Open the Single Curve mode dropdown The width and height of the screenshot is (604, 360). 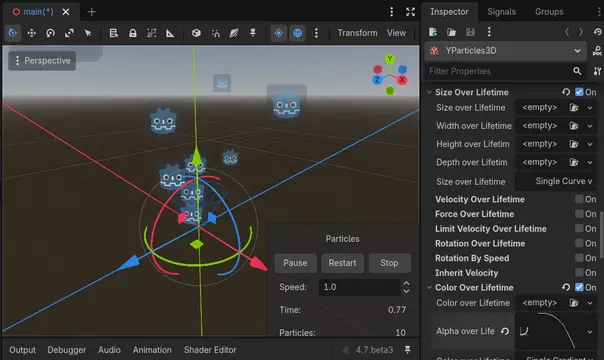(x=556, y=181)
